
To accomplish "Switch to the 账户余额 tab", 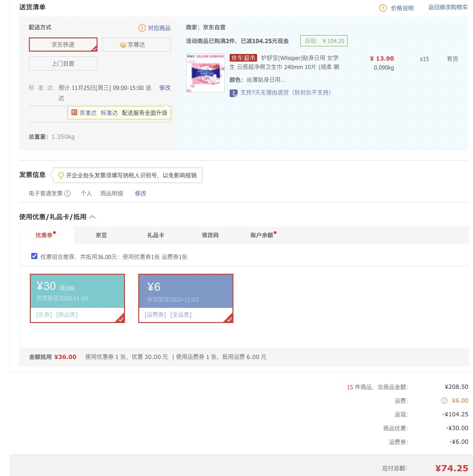I will click(x=262, y=235).
